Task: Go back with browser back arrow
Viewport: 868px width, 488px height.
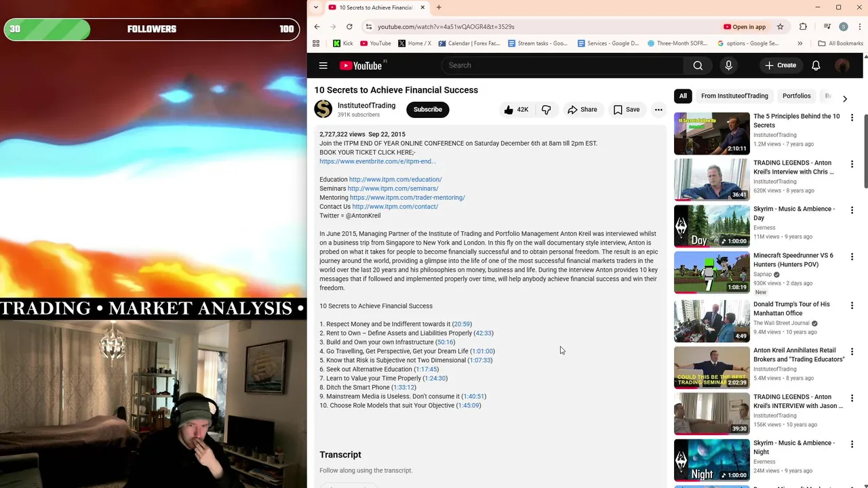Action: pyautogui.click(x=317, y=26)
